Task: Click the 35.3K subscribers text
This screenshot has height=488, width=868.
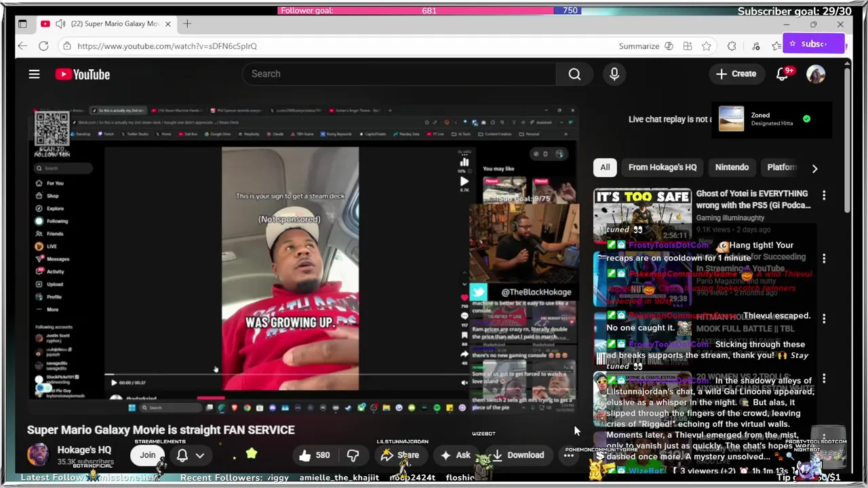Action: pyautogui.click(x=85, y=462)
